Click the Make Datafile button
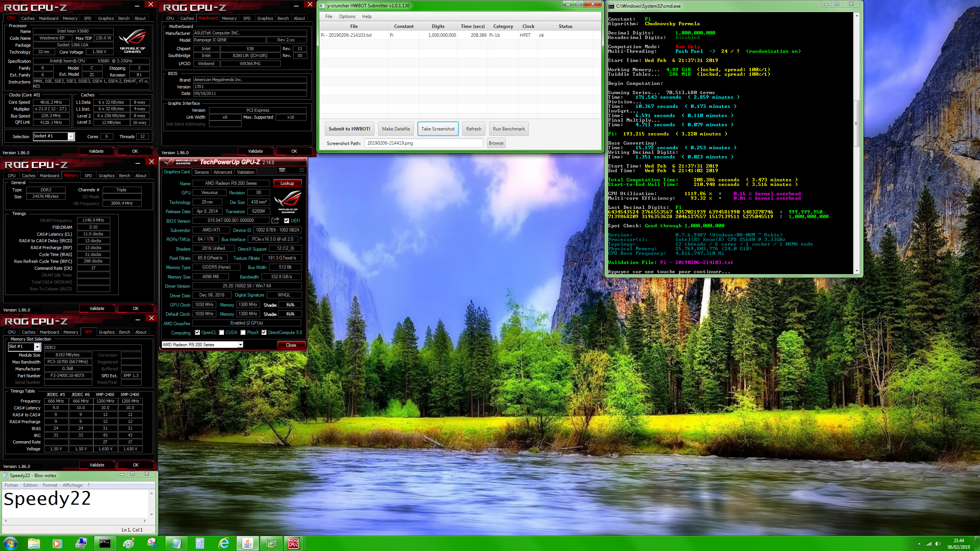The width and height of the screenshot is (980, 551). click(x=396, y=129)
